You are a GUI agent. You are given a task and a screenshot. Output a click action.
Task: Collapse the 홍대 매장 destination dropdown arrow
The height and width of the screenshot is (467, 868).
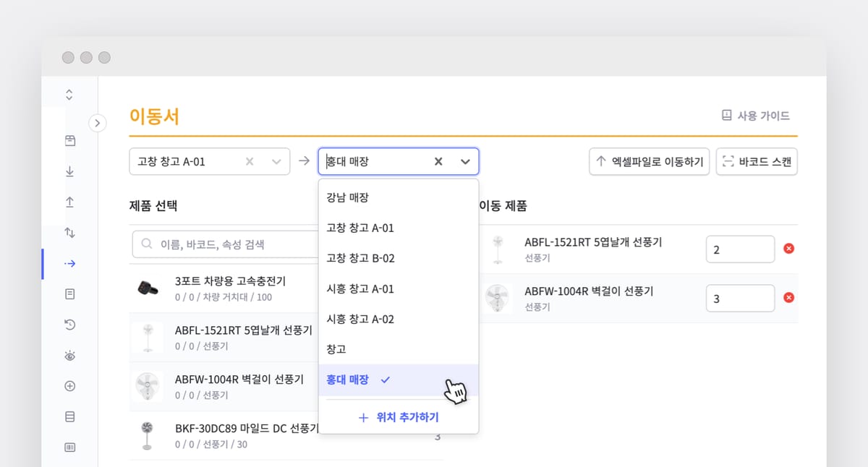[464, 162]
